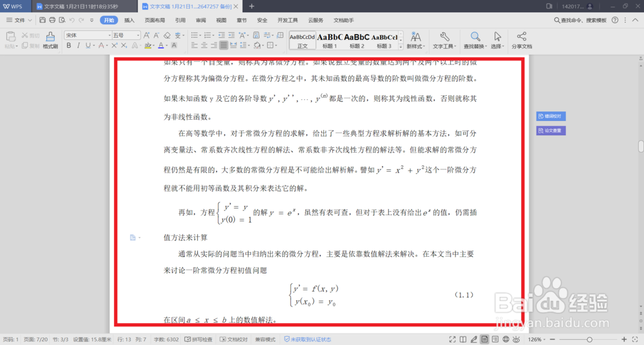The image size is (644, 345).
Task: Decrease paragraph indent
Action: point(222,35)
